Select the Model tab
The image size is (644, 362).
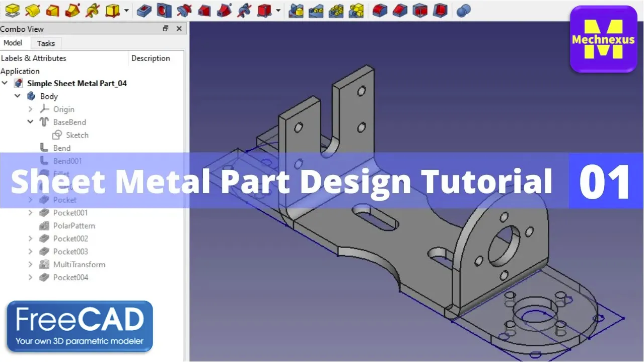(13, 43)
